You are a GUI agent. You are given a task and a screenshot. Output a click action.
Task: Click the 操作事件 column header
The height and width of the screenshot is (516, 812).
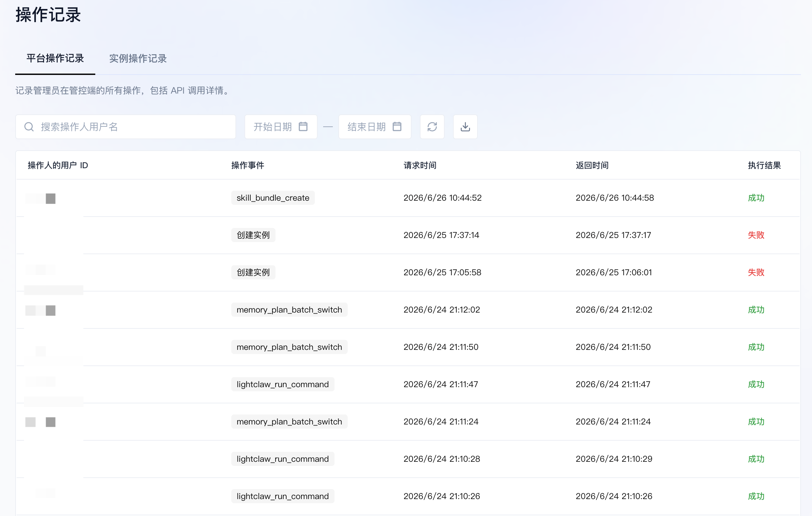click(248, 165)
